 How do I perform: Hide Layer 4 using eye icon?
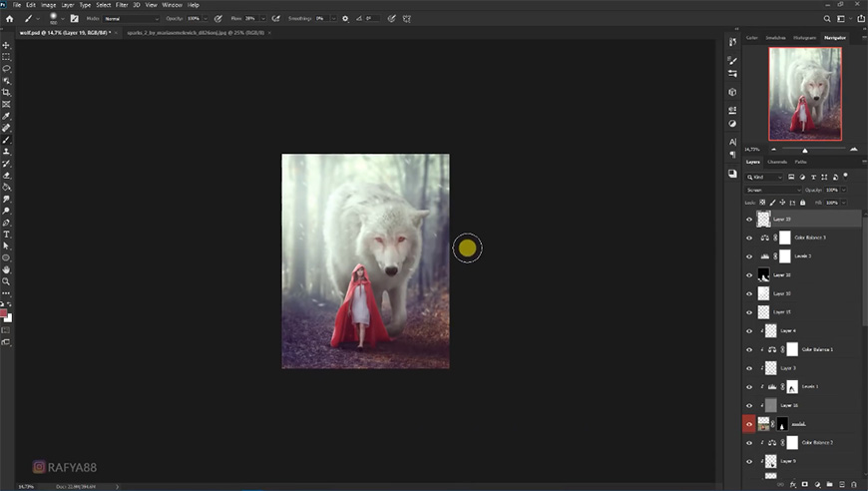pos(749,331)
